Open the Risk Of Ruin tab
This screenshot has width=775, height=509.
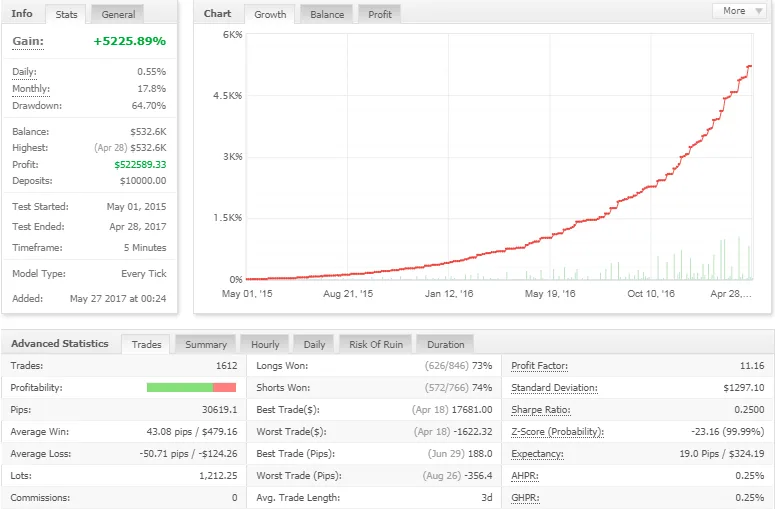(x=376, y=344)
